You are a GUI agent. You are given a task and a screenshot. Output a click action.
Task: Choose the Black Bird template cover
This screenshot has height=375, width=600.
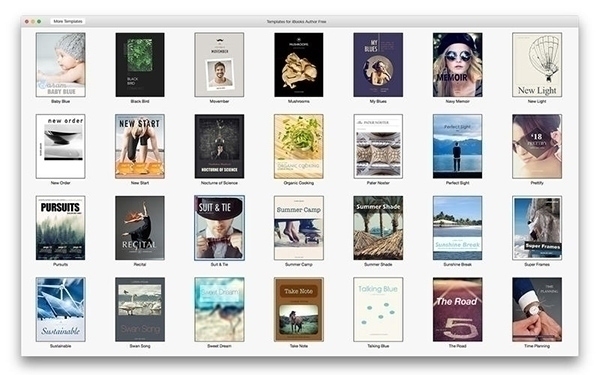point(140,65)
